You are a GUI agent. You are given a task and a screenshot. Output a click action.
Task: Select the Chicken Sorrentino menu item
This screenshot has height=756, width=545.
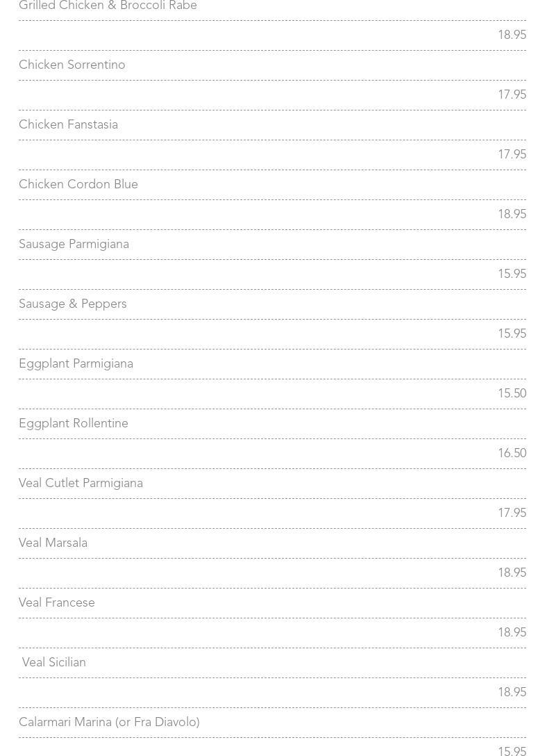pyautogui.click(x=72, y=65)
